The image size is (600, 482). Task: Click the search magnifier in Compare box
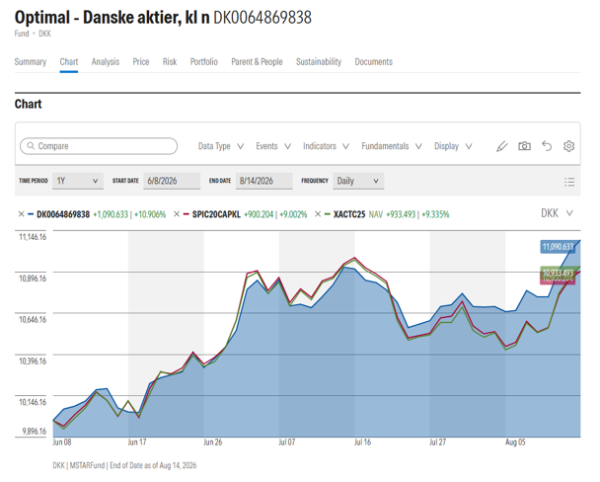tap(31, 146)
